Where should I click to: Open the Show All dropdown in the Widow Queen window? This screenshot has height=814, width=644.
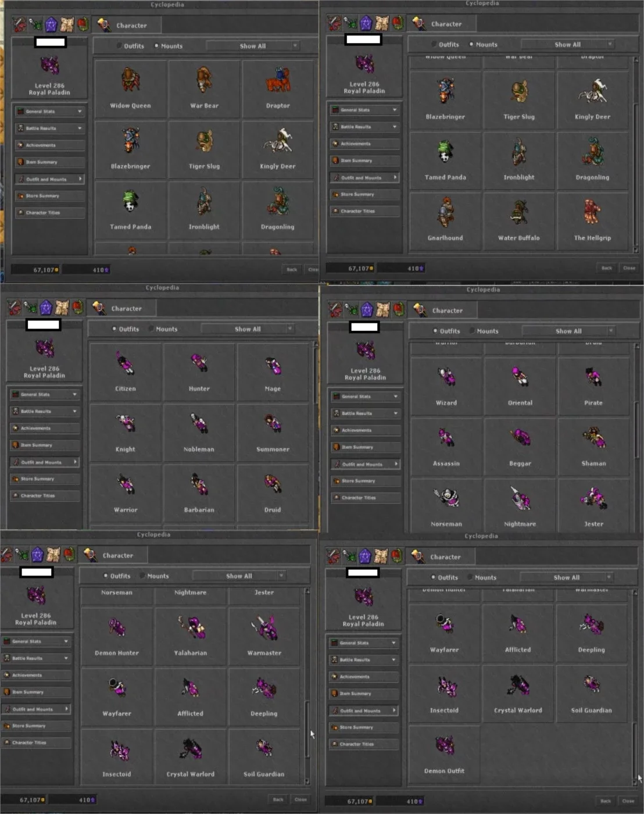(x=253, y=46)
